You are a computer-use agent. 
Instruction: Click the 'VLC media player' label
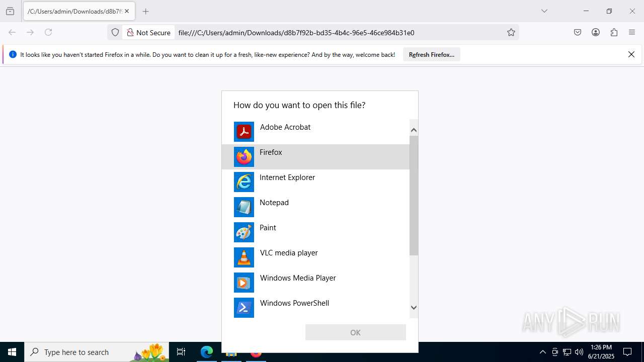click(289, 253)
